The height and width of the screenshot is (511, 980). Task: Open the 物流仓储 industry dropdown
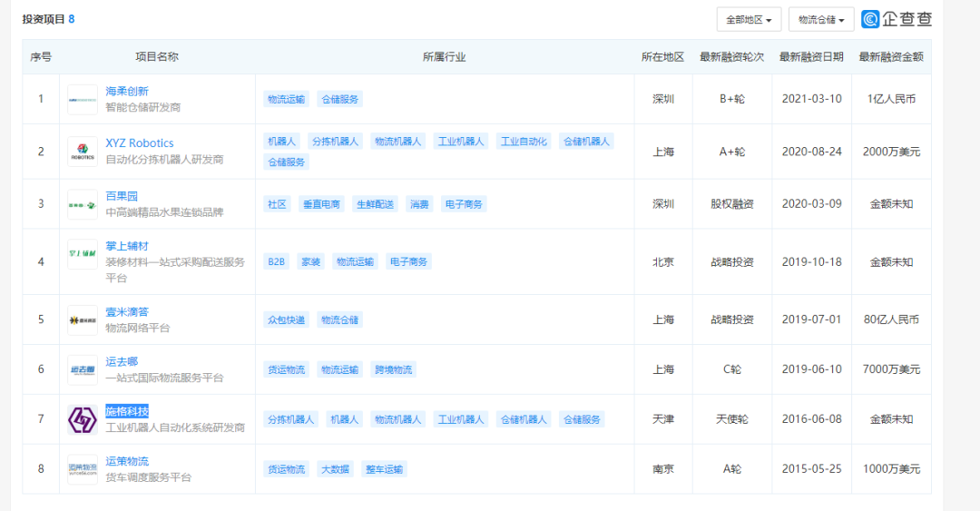pos(820,19)
